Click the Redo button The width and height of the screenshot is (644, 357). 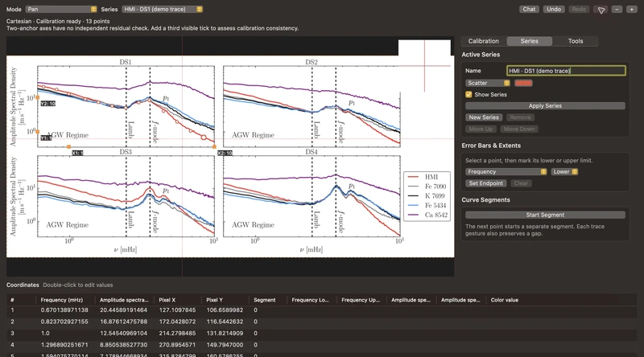[x=579, y=9]
